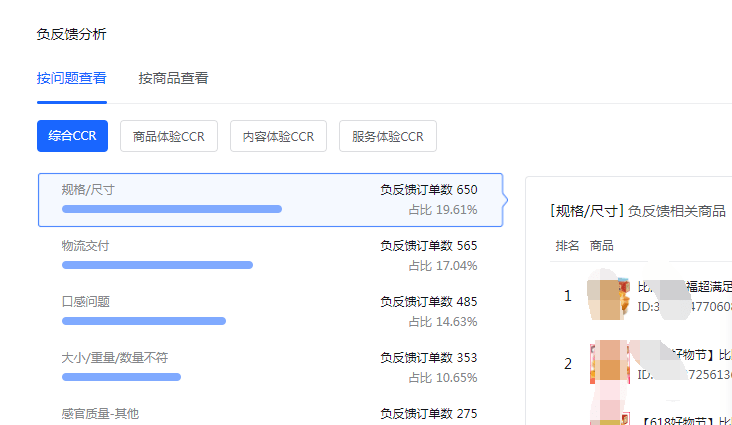Open the rank 2 618好物节 product title
The width and height of the screenshot is (732, 425).
687,355
